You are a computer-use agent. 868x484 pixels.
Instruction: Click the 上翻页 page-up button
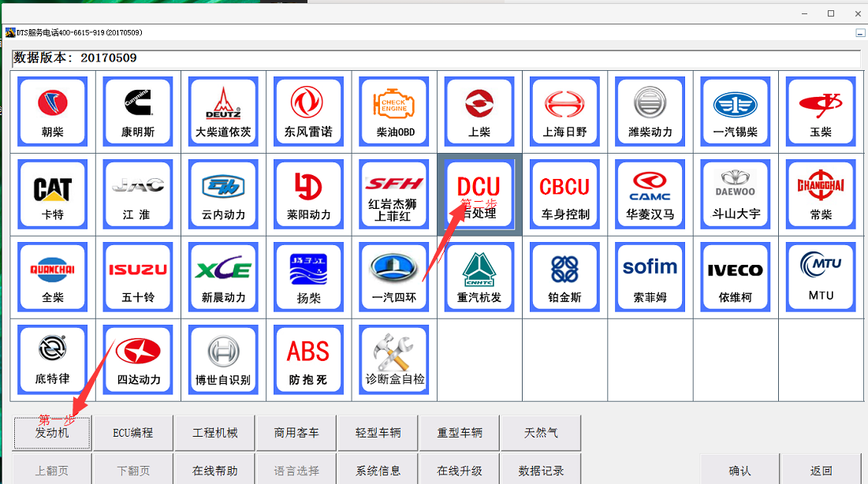[52, 470]
